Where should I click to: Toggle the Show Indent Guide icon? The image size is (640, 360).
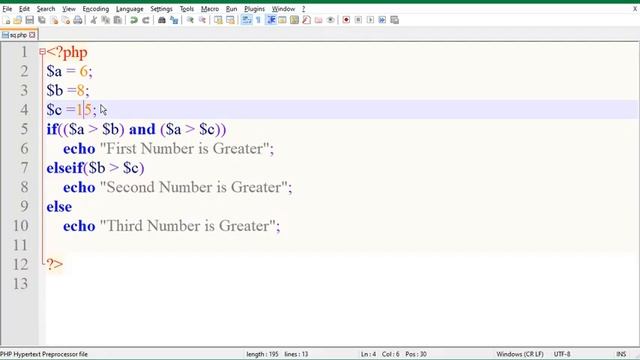(x=271, y=20)
